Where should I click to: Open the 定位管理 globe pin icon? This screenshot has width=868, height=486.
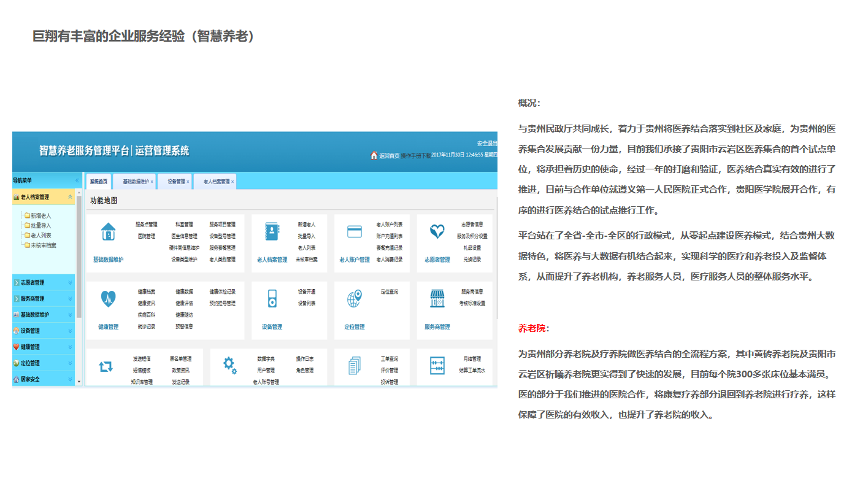355,299
